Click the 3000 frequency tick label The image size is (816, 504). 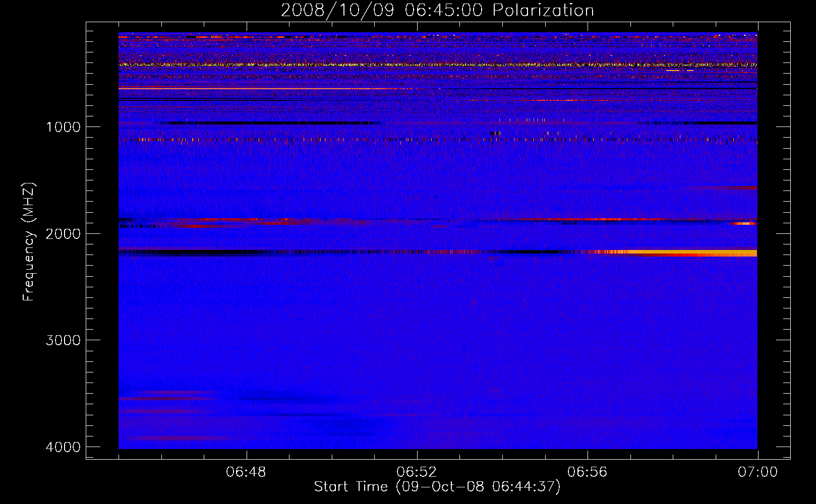coord(63,340)
